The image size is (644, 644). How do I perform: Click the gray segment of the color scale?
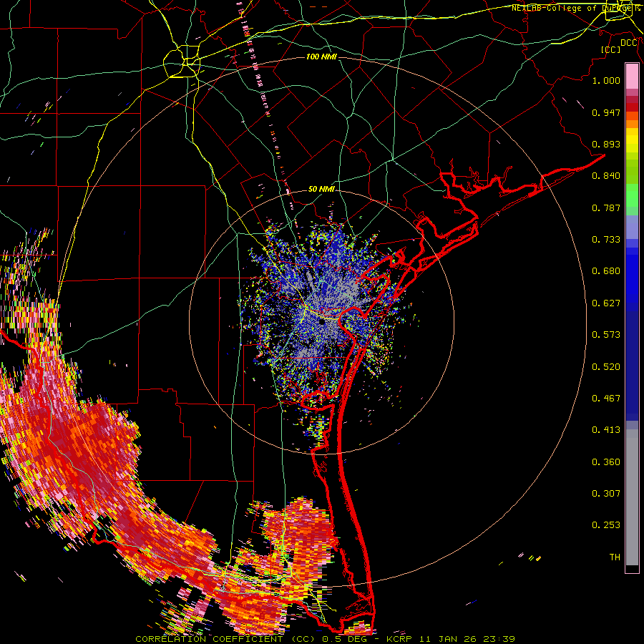[632, 497]
